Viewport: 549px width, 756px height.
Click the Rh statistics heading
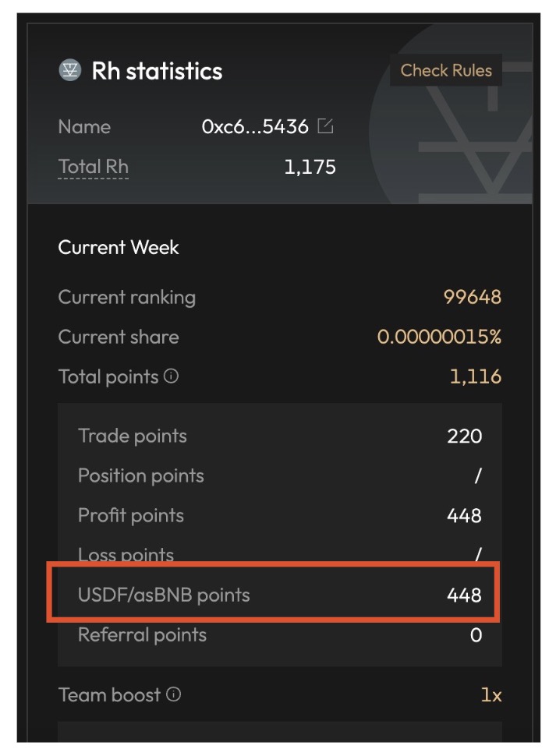tap(157, 71)
